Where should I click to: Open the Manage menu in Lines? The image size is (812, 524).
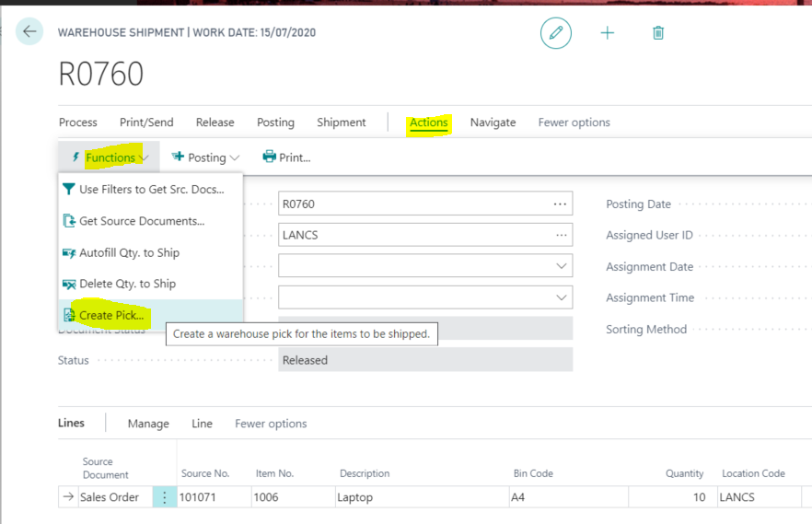click(148, 424)
